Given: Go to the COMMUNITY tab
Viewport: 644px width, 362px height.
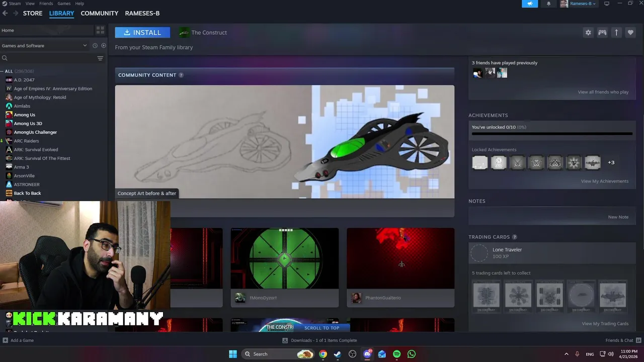Looking at the screenshot, I should [100, 14].
